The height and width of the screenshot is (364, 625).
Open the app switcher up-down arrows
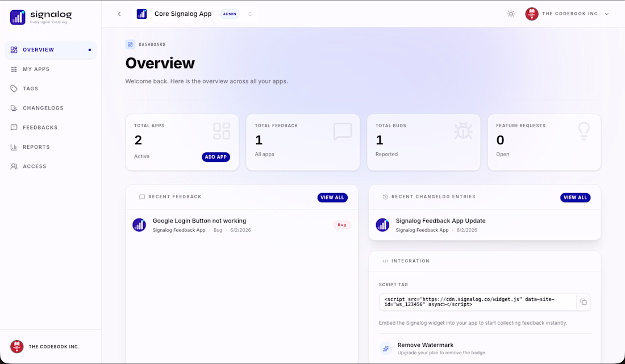(x=250, y=14)
